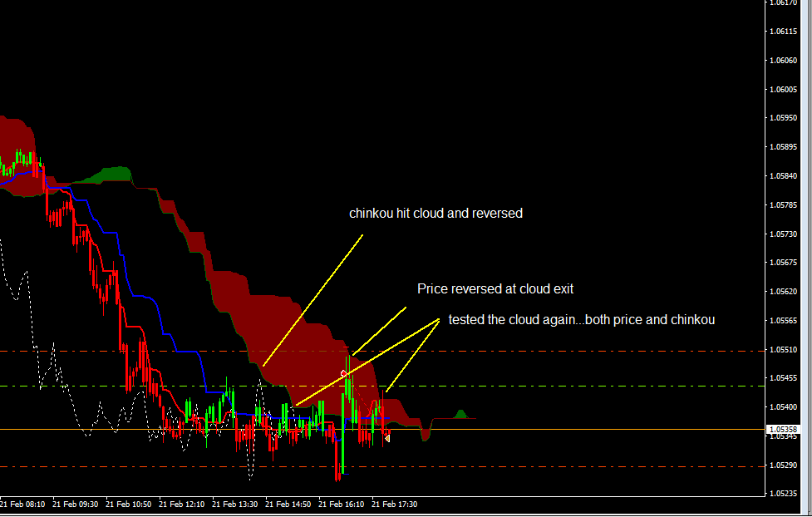This screenshot has height=517, width=812.
Task: Click the 1.05620 price axis label
Action: tap(783, 291)
